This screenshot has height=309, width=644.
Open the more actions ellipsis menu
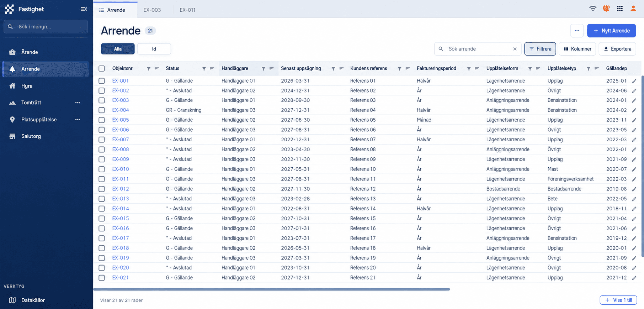click(577, 31)
